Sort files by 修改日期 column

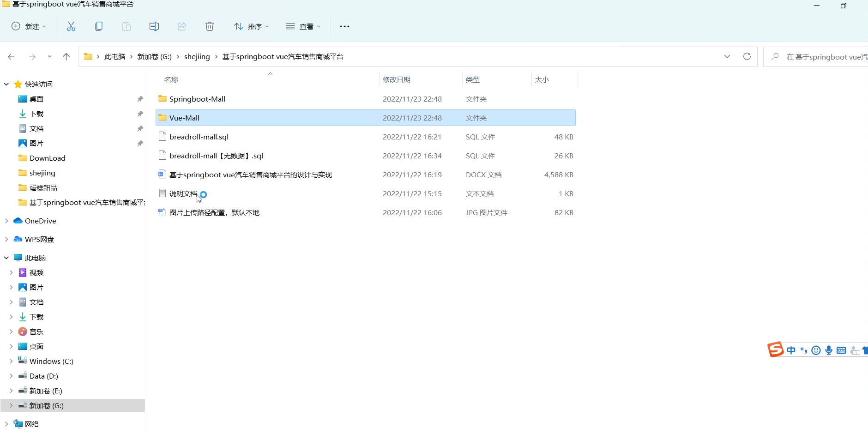click(x=397, y=79)
